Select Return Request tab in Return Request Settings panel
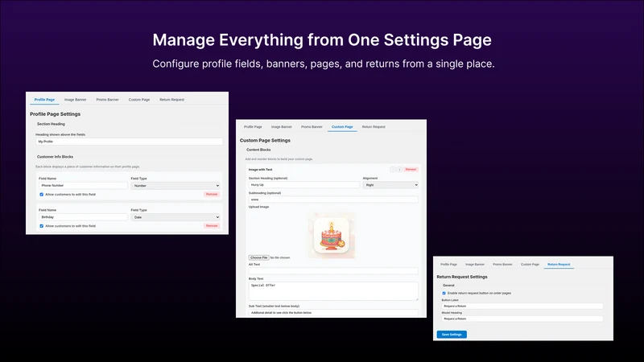The width and height of the screenshot is (644, 362). [x=559, y=265]
